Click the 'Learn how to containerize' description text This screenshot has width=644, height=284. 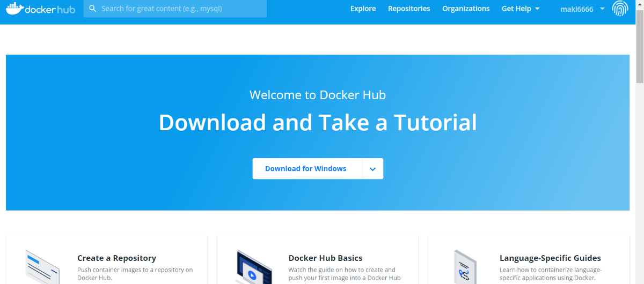point(551,274)
